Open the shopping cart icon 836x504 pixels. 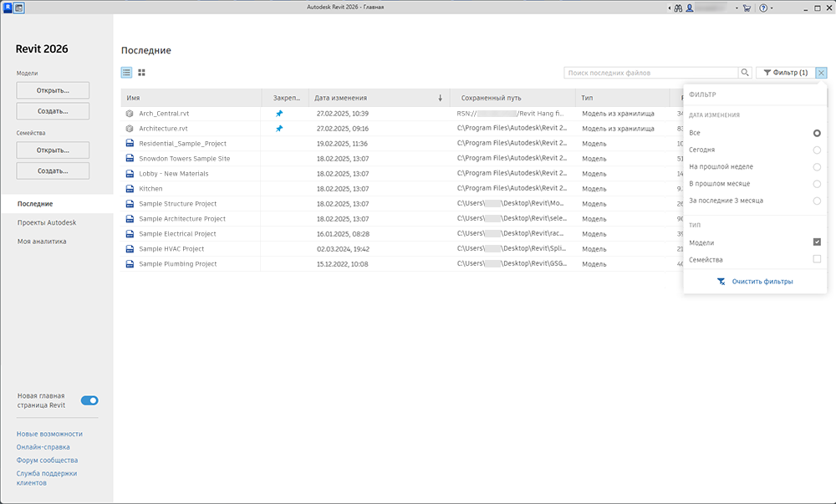click(x=747, y=8)
